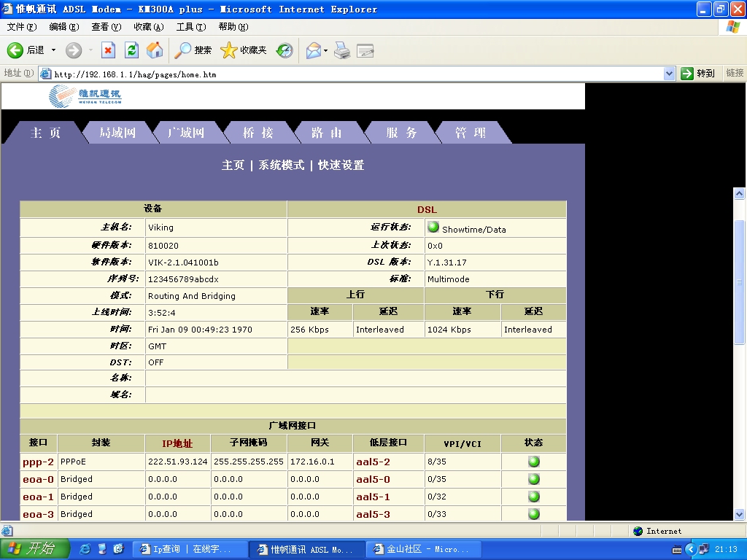Image resolution: width=747 pixels, height=560 pixels.
Task: Open the ppp-2 interface link
Action: [38, 462]
